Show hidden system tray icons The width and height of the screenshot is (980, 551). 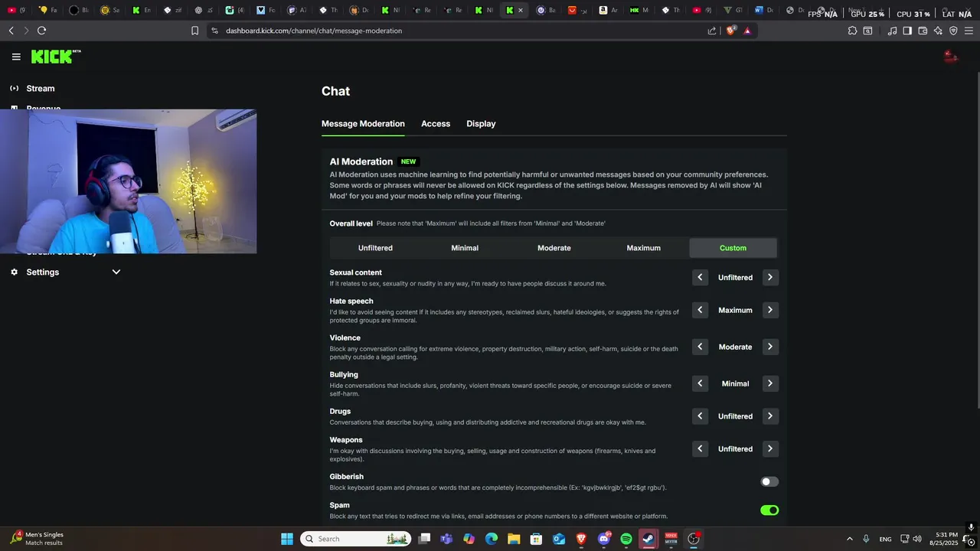(849, 539)
